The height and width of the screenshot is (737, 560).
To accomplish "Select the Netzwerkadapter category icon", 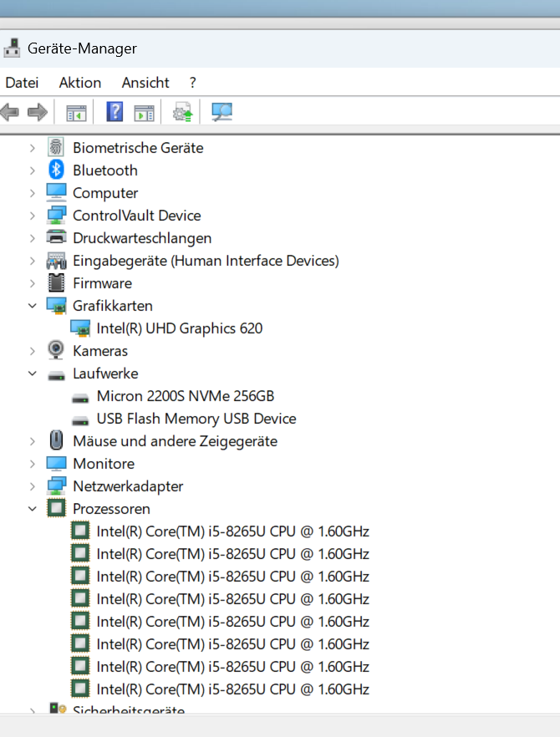I will [57, 485].
